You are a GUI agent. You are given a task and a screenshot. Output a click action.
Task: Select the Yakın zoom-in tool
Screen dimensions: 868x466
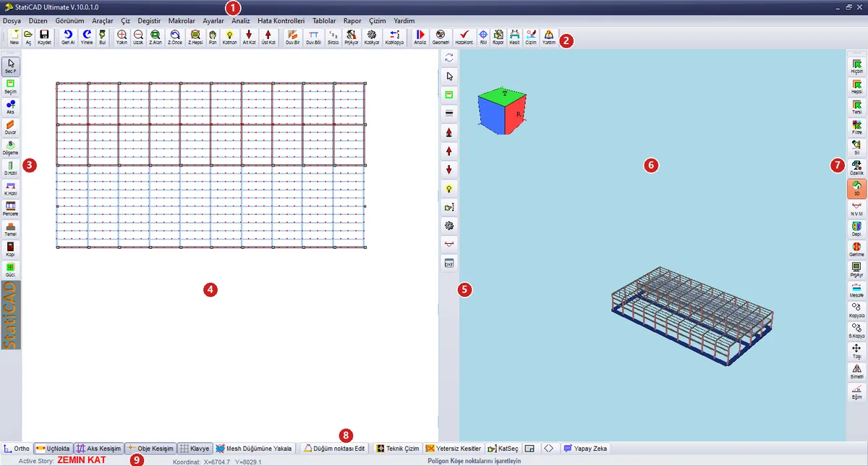121,38
